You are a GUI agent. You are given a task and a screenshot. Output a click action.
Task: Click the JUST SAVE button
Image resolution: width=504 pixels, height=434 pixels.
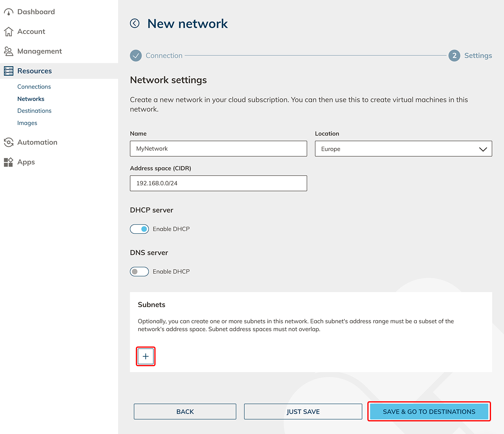[x=303, y=412]
